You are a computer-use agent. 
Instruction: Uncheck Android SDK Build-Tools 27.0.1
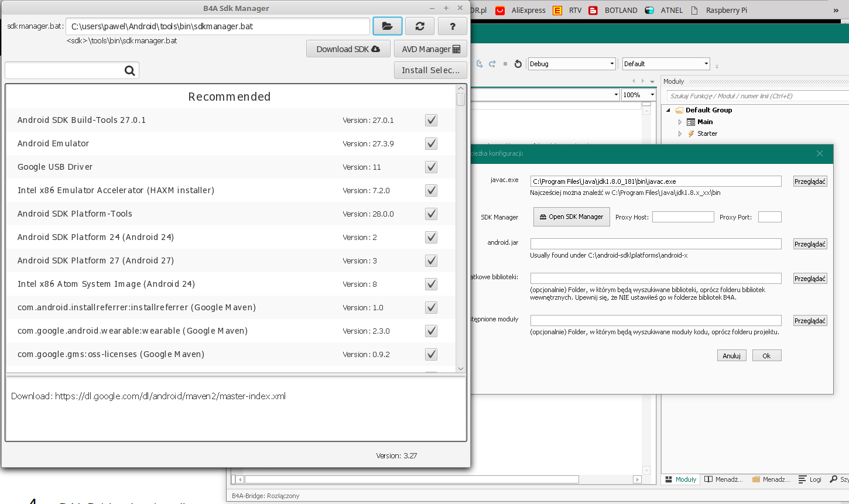[x=431, y=120]
